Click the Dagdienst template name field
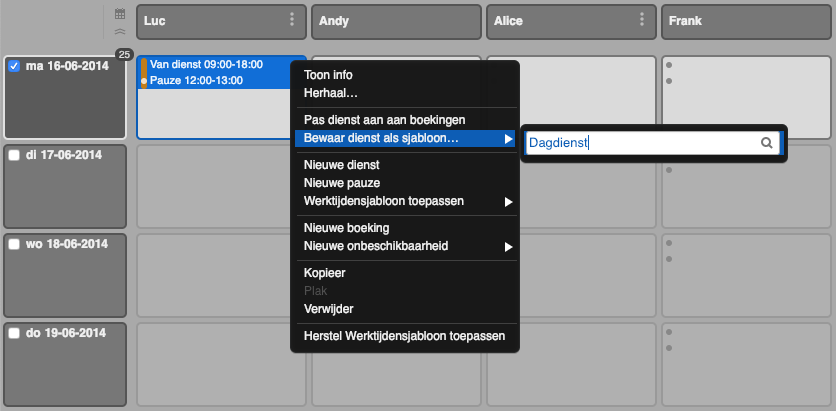 click(640, 143)
